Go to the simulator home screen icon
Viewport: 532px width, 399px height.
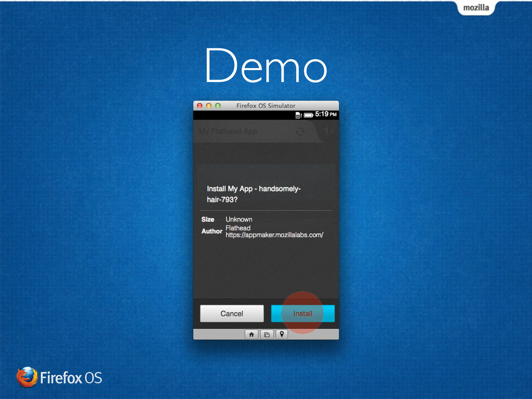(x=251, y=335)
